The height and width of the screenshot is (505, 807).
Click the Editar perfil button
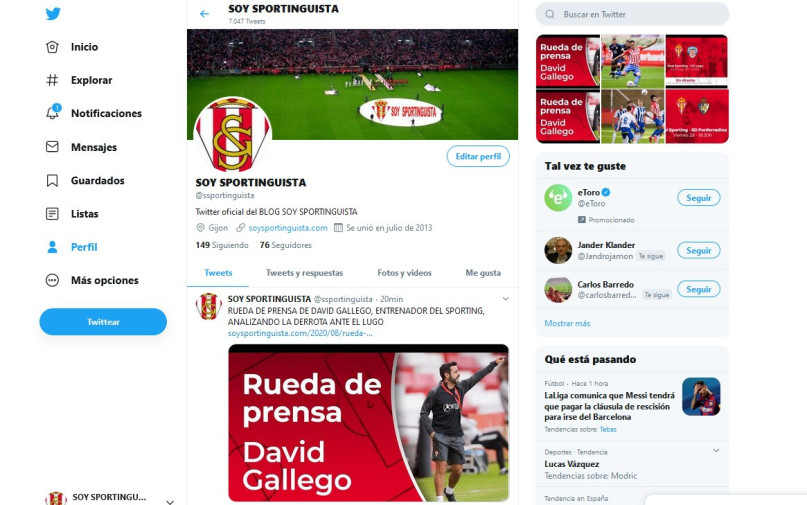tap(478, 156)
